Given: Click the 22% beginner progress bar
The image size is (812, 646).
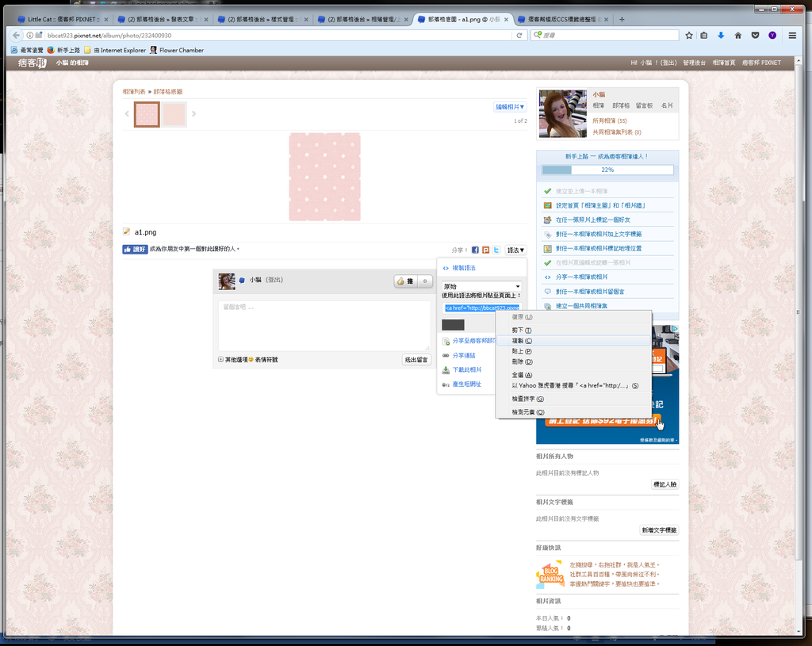Looking at the screenshot, I should (x=607, y=170).
